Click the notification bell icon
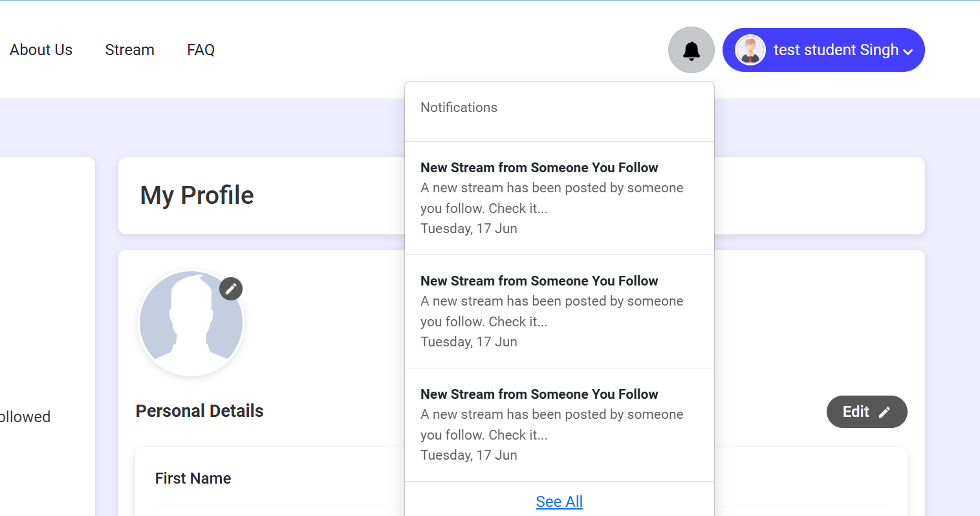 point(691,50)
